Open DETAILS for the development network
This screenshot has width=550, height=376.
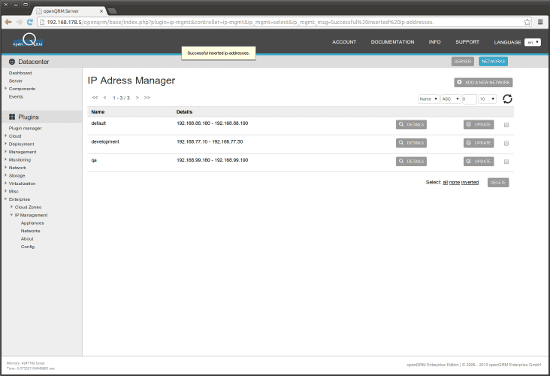pyautogui.click(x=411, y=143)
